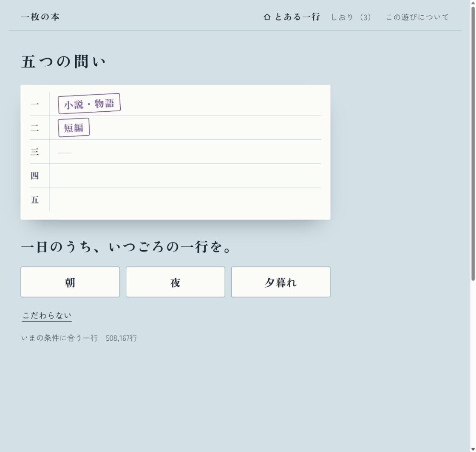This screenshot has height=452, width=476.
Task: Click the 五つの問い heading
Action: click(63, 62)
